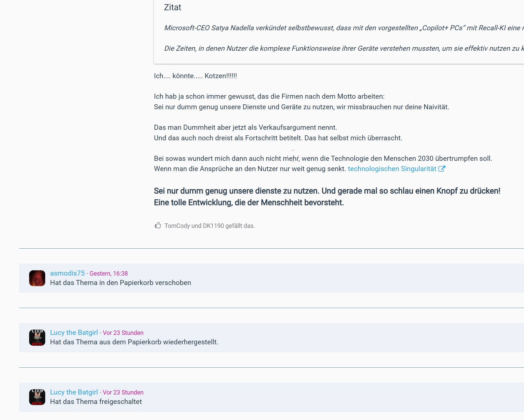The image size is (524, 420).
Task: Click the thumbs-up like icon
Action: coord(158,225)
